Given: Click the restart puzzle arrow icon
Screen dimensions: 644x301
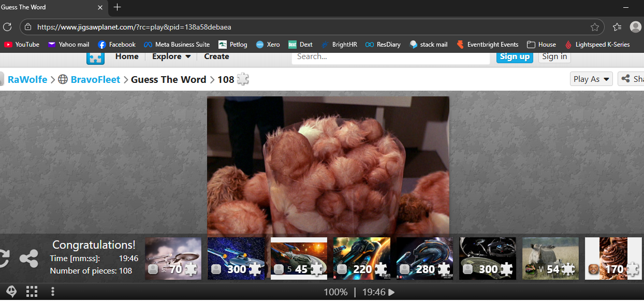Looking at the screenshot, I should tap(4, 259).
